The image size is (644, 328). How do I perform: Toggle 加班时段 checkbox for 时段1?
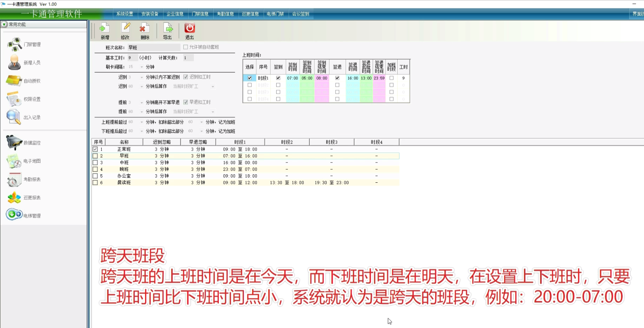[391, 78]
